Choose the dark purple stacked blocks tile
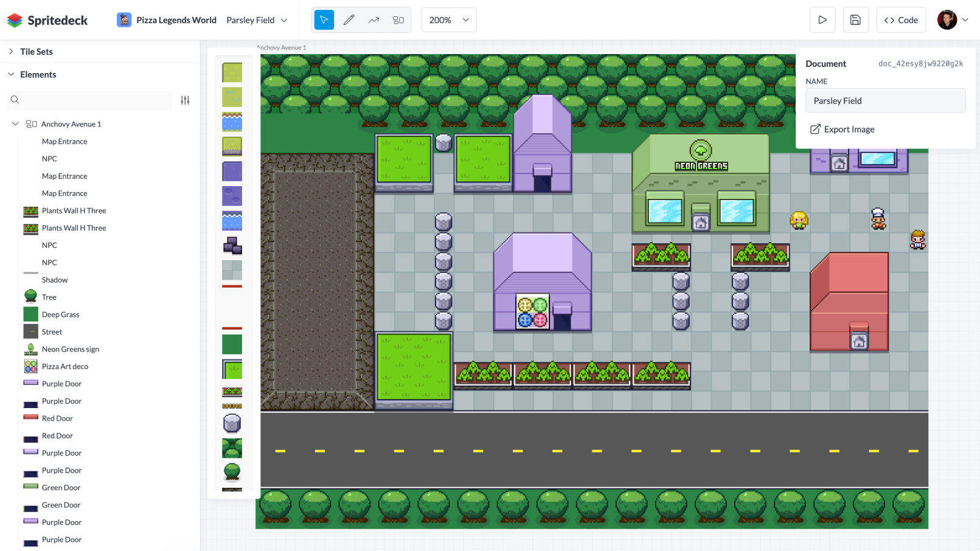Screen dimensions: 980x551 point(232,246)
